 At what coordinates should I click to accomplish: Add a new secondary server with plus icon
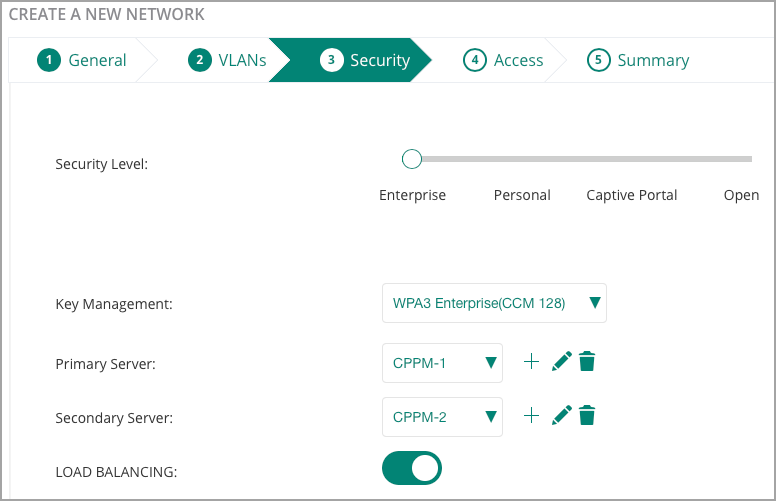(531, 415)
